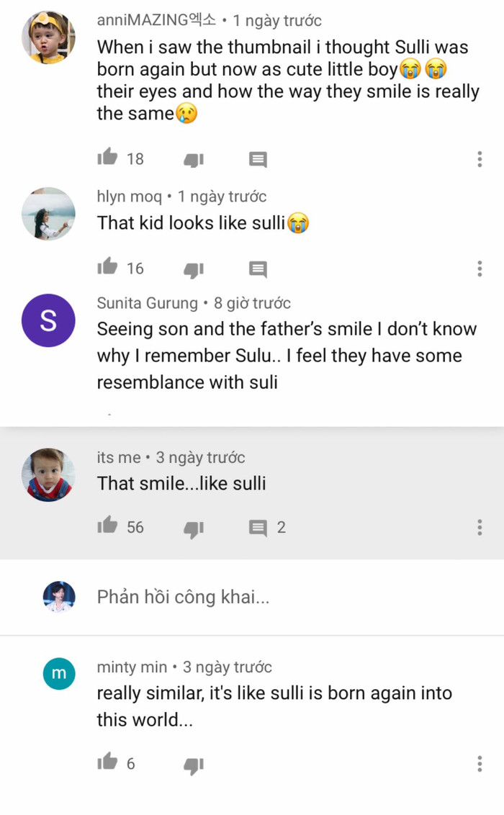Dislike the anniMAZING comment
Screen dimensions: 504x815
coord(194,160)
